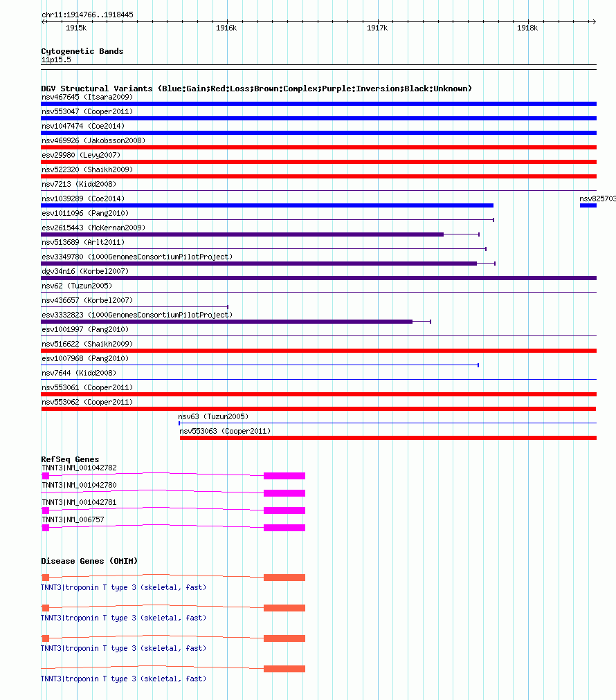
Task: Select the nsv436657 (Korbel2007) variant label
Action: point(87,300)
